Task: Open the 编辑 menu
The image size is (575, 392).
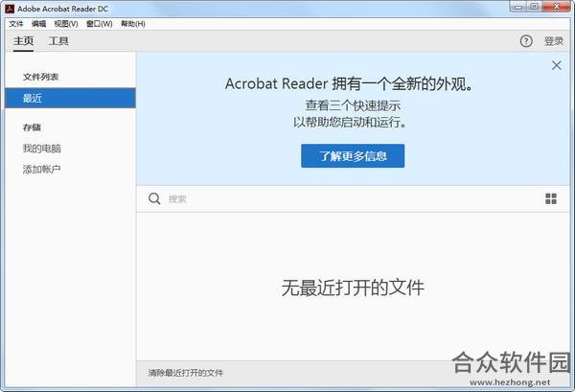Action: 39,24
